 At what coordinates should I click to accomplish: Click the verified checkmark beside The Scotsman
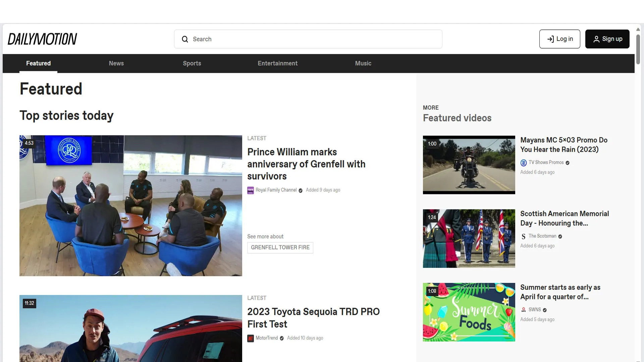[x=559, y=236]
